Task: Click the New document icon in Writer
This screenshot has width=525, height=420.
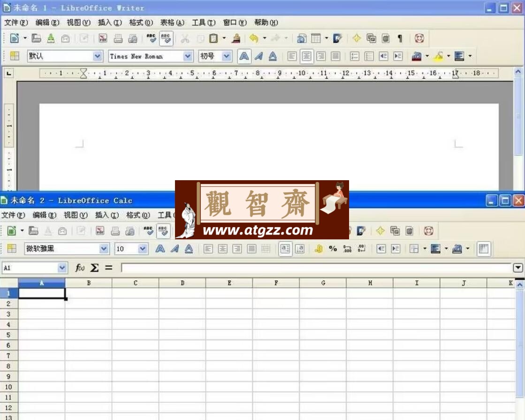Action: (14, 38)
